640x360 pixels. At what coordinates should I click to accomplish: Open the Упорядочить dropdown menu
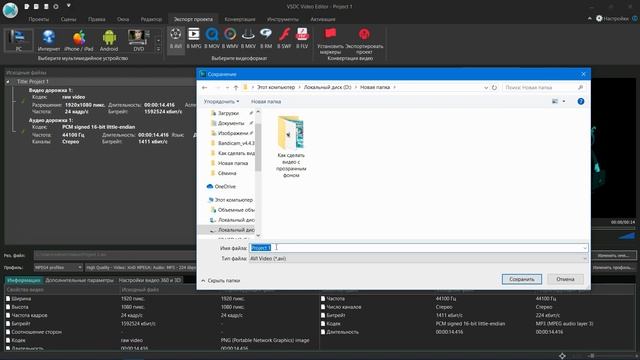[221, 101]
